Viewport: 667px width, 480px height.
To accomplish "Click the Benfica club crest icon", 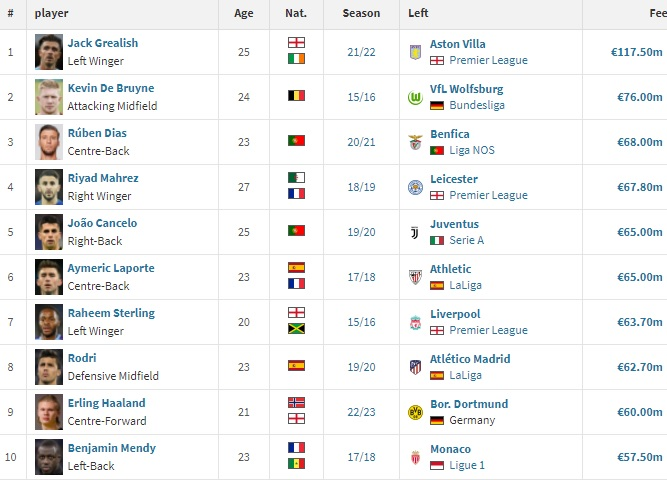I will 415,143.
